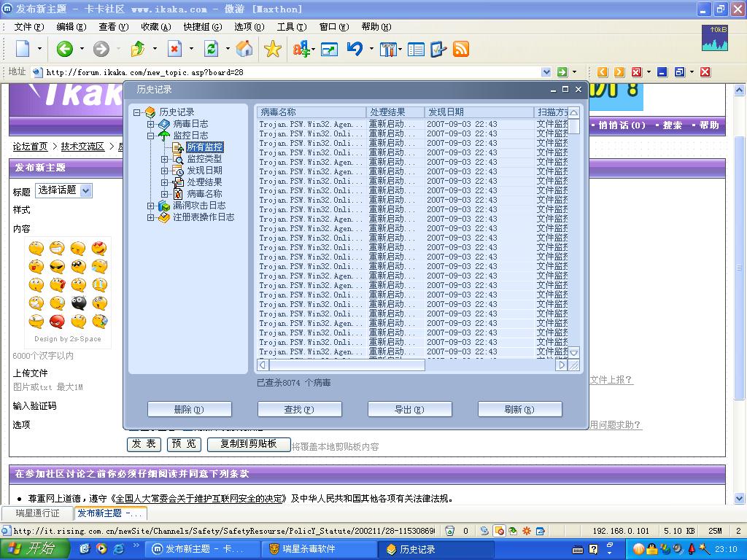Click Internet Explorer quick launch icon
The image size is (747, 560).
[x=118, y=548]
